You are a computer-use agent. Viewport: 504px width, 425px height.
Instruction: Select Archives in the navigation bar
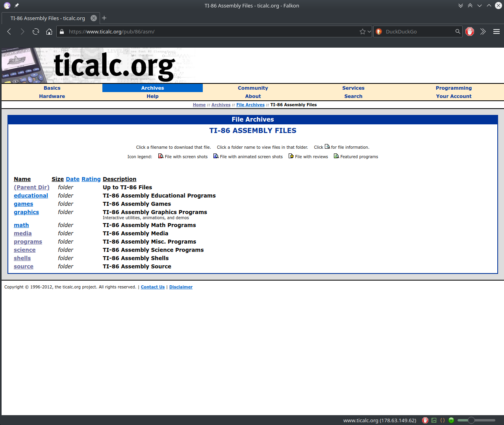(152, 88)
